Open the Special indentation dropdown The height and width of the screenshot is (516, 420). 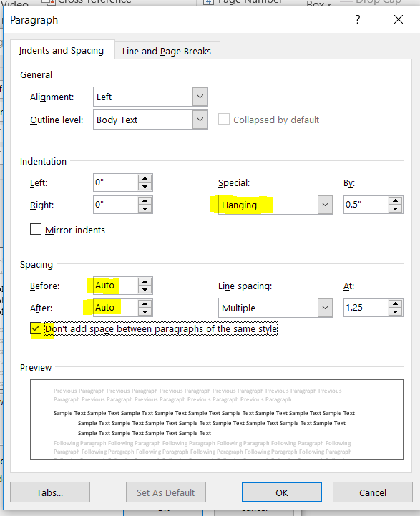pyautogui.click(x=325, y=205)
